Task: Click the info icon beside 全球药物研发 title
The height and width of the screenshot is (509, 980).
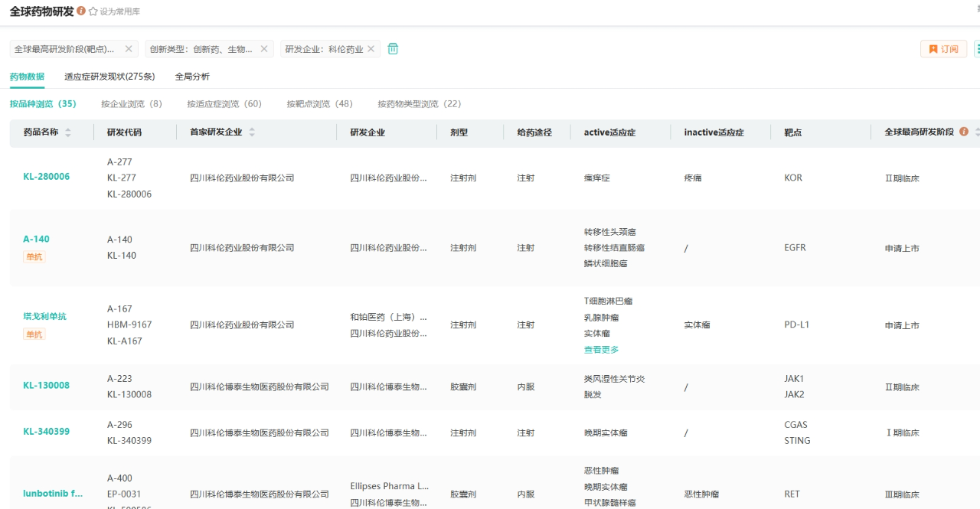Action: click(81, 11)
